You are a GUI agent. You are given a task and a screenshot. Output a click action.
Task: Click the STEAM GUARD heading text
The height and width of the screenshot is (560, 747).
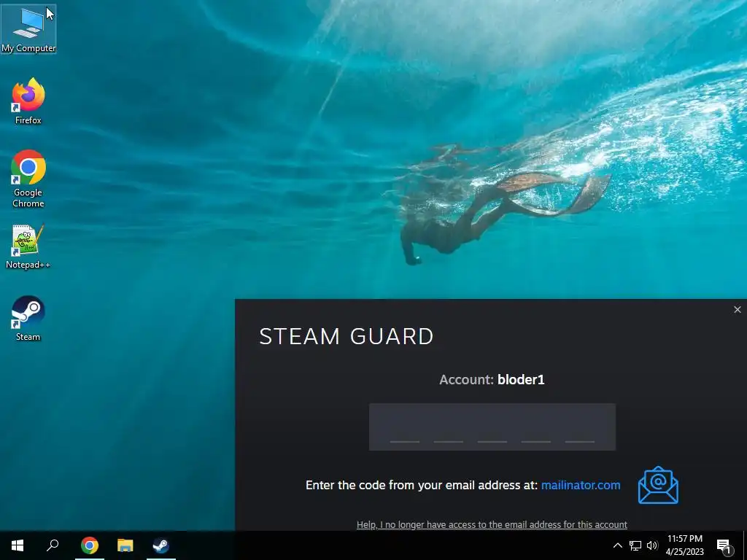[x=347, y=336]
